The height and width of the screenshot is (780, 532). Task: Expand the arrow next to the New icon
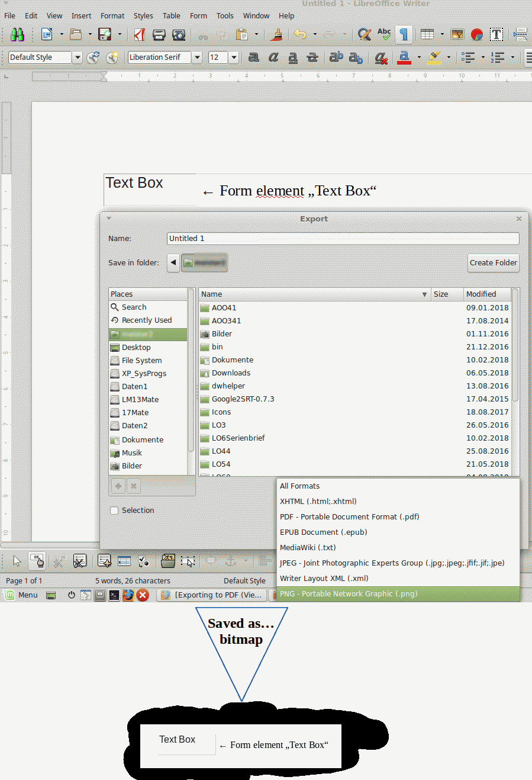click(x=61, y=35)
